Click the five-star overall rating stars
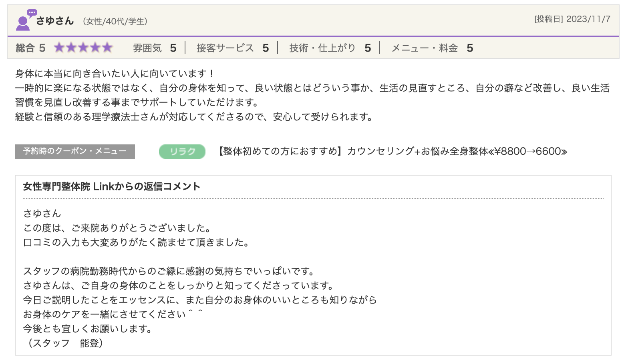This screenshot has width=628, height=364. click(83, 48)
